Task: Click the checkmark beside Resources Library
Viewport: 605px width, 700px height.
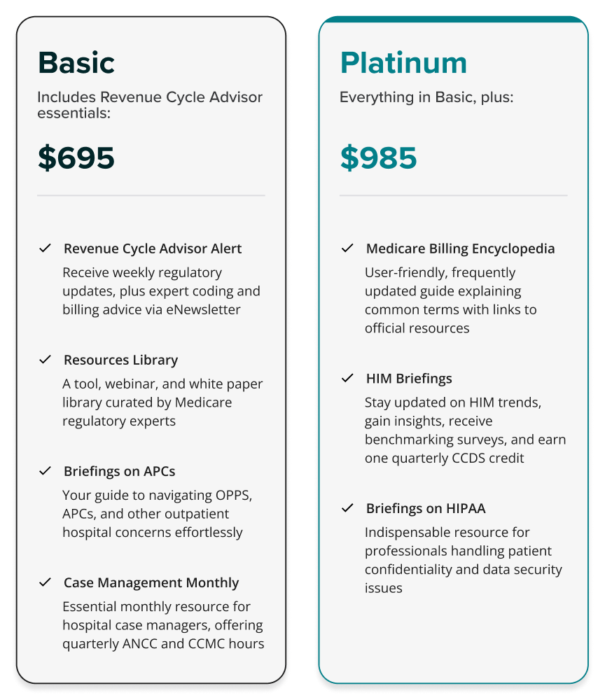Action: pos(45,359)
